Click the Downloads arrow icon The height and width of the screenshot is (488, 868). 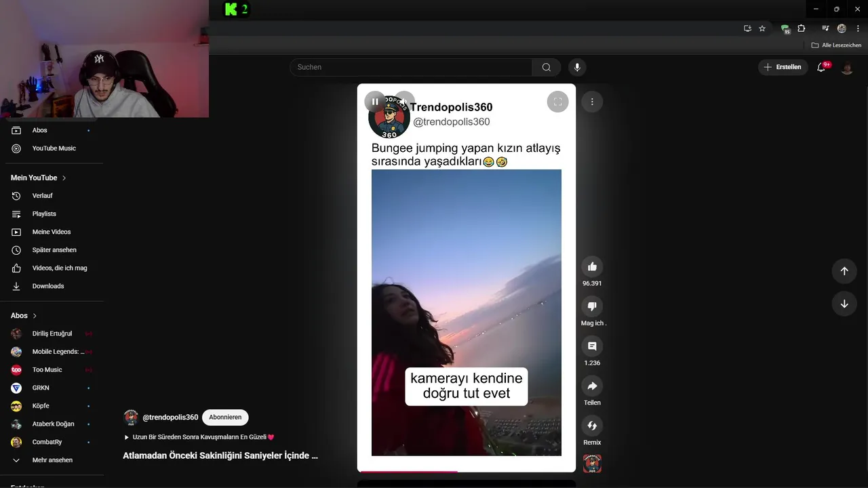pyautogui.click(x=17, y=286)
